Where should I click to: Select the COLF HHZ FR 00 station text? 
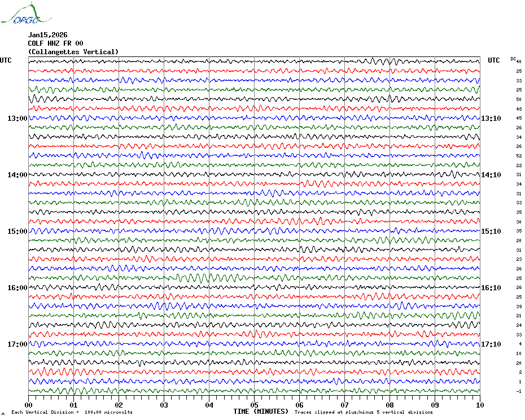tap(55, 43)
